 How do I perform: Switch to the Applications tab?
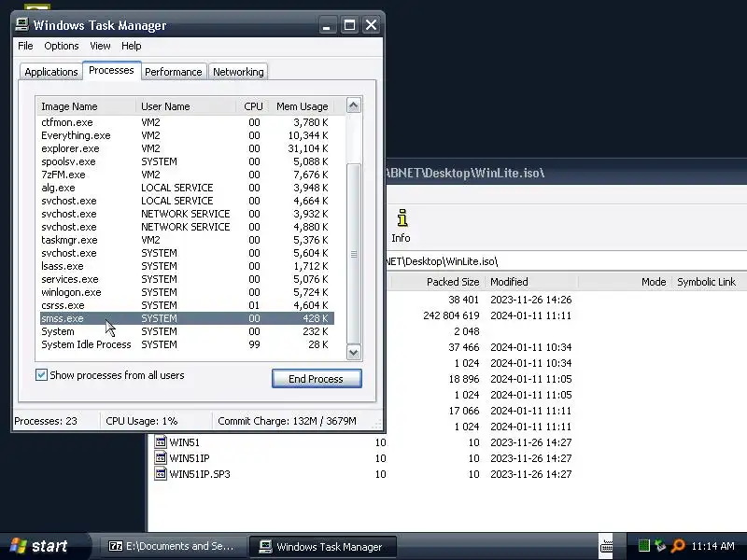[x=51, y=72]
